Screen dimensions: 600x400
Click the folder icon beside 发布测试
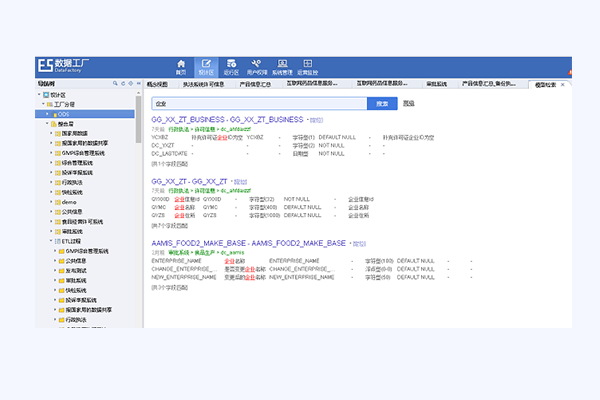tap(61, 271)
